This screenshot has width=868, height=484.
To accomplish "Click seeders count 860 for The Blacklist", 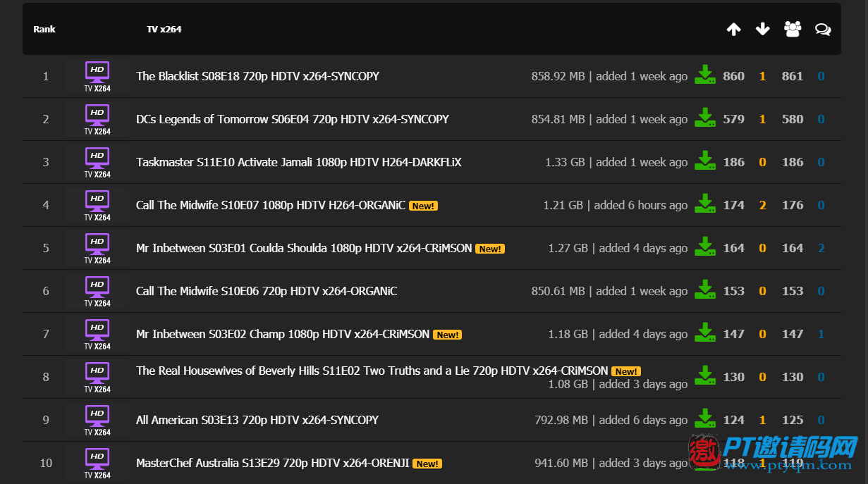I will (x=733, y=76).
